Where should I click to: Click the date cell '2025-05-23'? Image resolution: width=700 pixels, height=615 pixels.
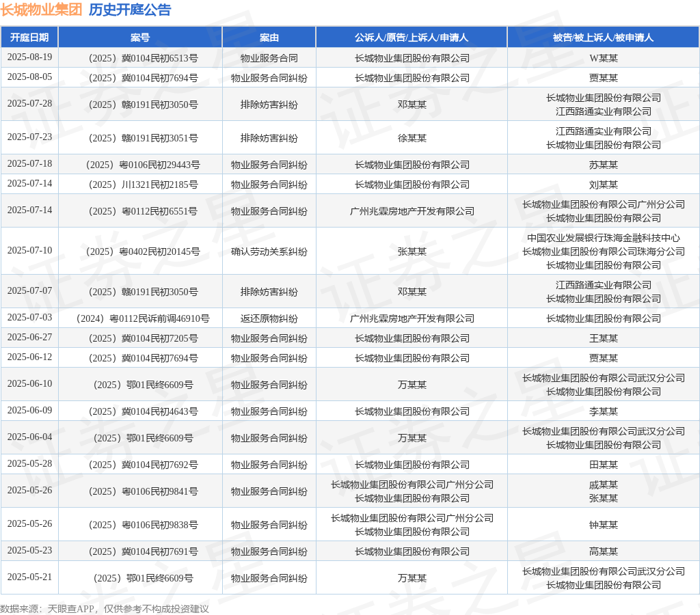click(29, 550)
